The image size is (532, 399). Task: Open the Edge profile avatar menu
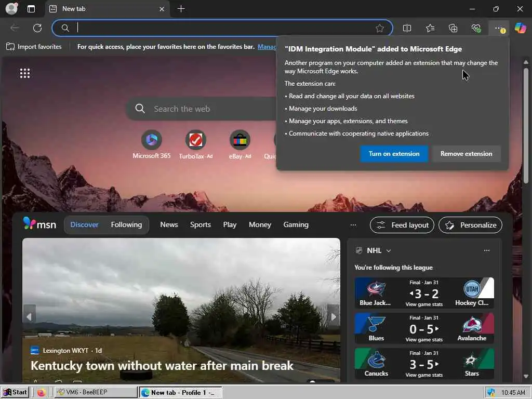coord(11,8)
